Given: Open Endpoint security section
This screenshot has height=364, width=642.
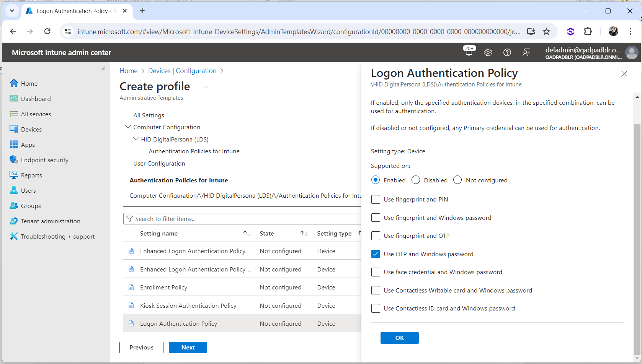Looking at the screenshot, I should [44, 160].
